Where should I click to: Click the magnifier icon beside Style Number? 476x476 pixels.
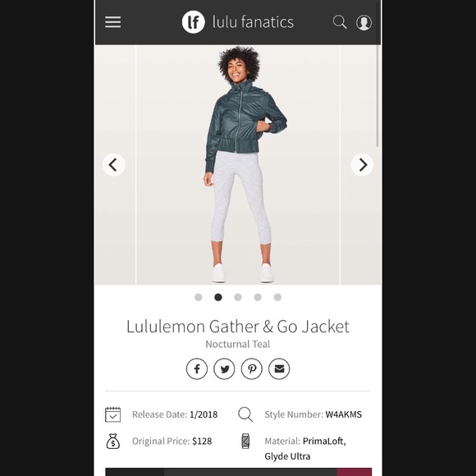pyautogui.click(x=245, y=414)
